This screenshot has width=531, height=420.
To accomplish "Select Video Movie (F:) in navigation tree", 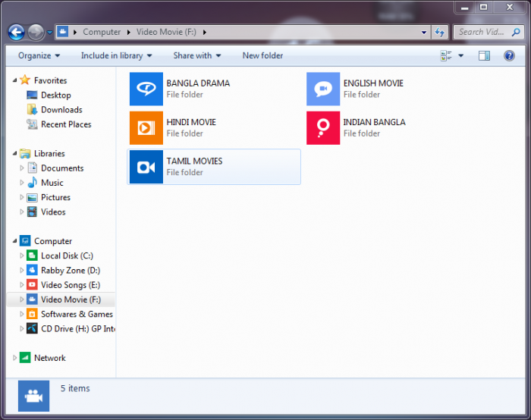I will (x=71, y=299).
